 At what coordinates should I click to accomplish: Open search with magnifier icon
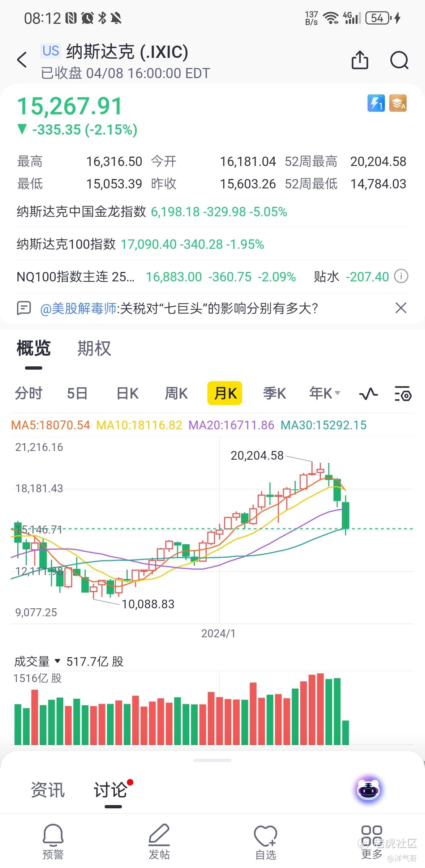pyautogui.click(x=399, y=60)
